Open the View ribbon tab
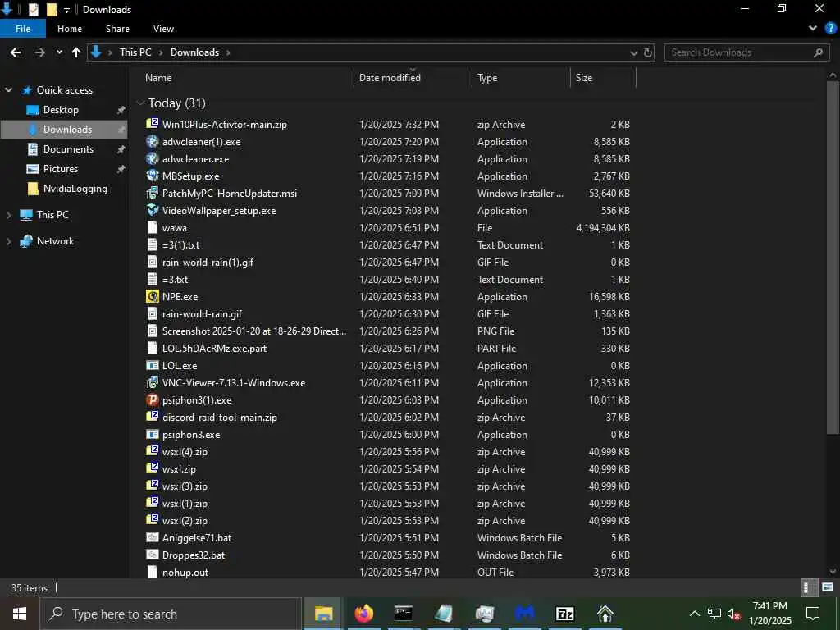The image size is (840, 630). click(163, 29)
